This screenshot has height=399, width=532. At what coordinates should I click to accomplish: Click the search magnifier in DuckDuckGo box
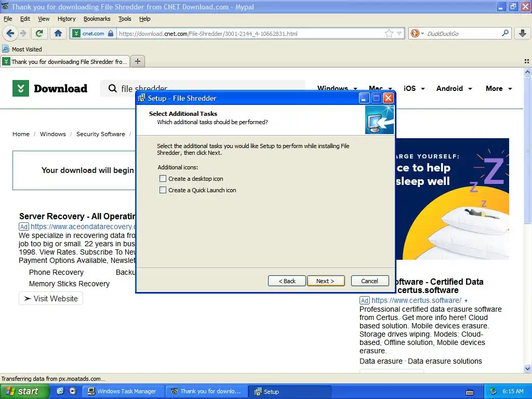(505, 33)
